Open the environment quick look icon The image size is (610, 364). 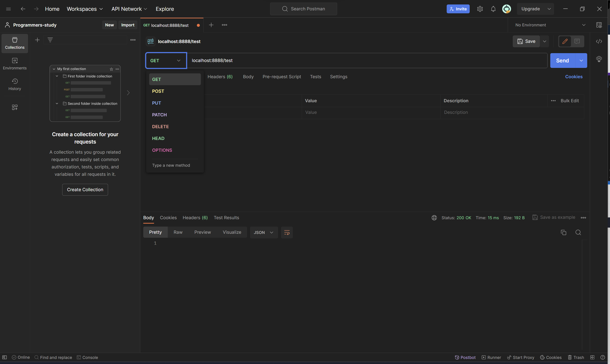tap(599, 25)
